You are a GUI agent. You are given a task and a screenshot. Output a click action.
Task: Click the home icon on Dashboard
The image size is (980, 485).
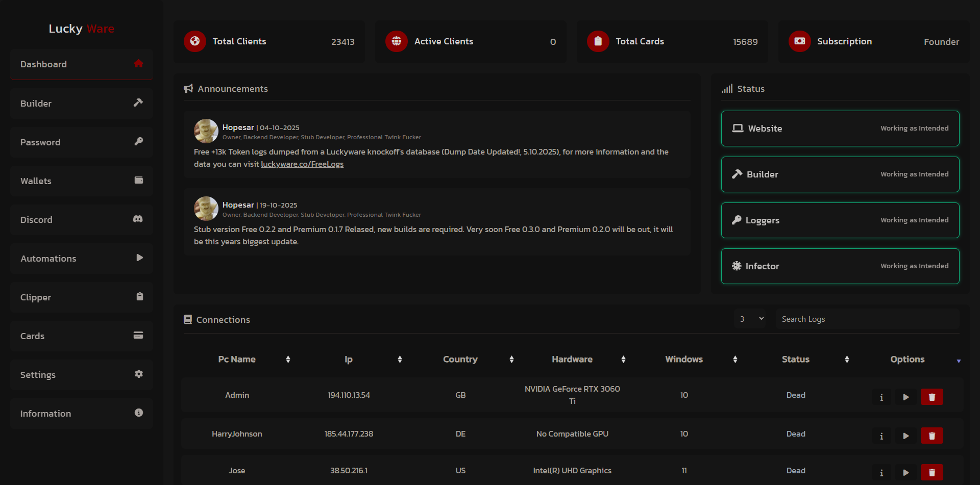[138, 64]
